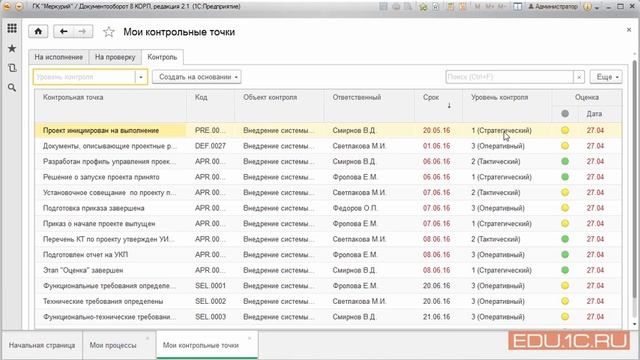Navigate forward with right arrow
The image size is (640, 360).
click(83, 31)
